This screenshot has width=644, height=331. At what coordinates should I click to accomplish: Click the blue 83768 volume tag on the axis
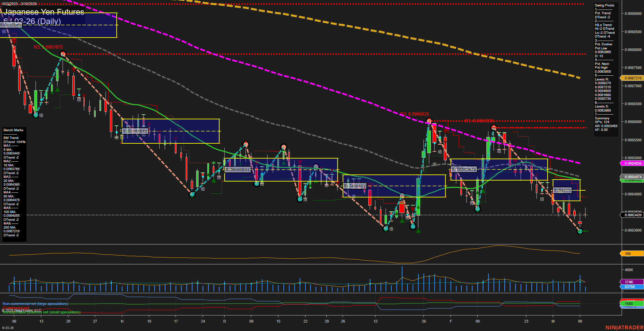[x=630, y=287]
